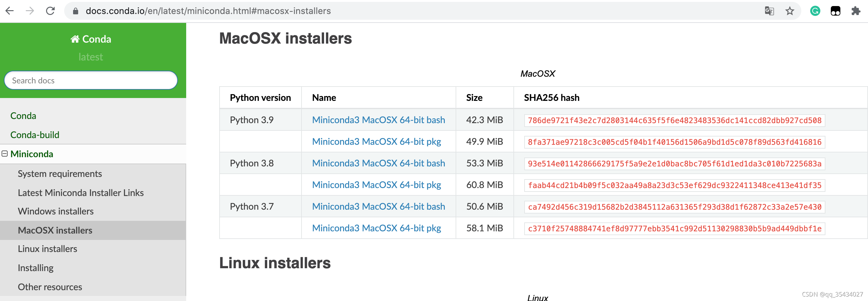The image size is (868, 301).
Task: Open the Conda sidebar link
Action: tap(23, 116)
